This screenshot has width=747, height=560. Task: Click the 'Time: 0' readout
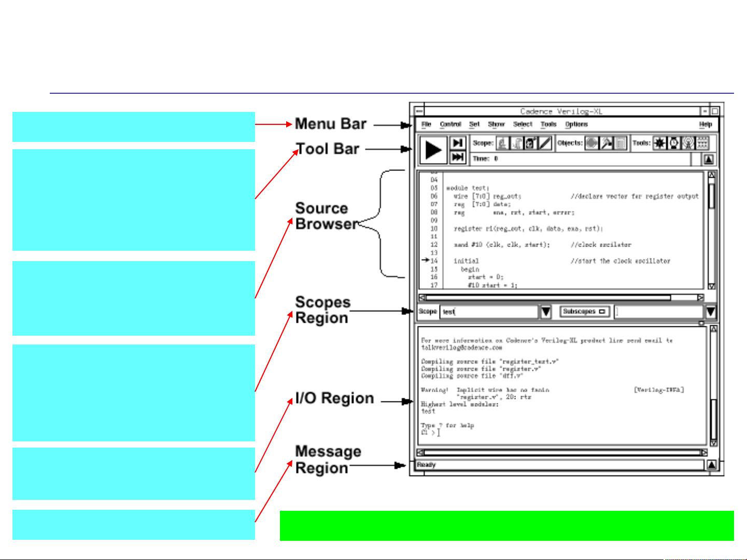click(x=485, y=159)
